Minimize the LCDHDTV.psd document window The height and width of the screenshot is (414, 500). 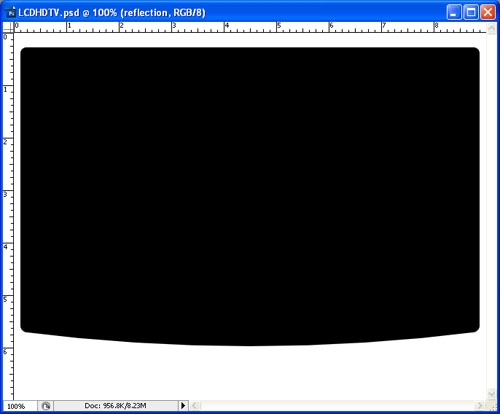pyautogui.click(x=454, y=13)
